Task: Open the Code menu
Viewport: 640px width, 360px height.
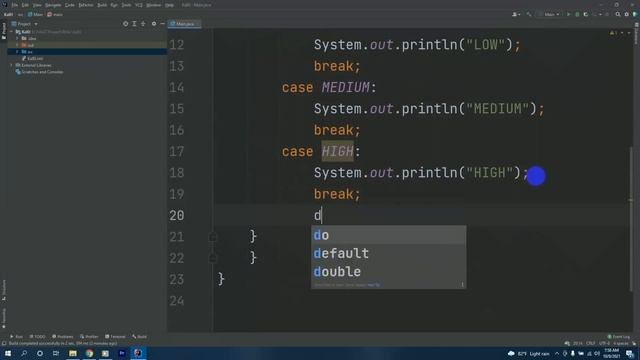Action: pos(70,5)
